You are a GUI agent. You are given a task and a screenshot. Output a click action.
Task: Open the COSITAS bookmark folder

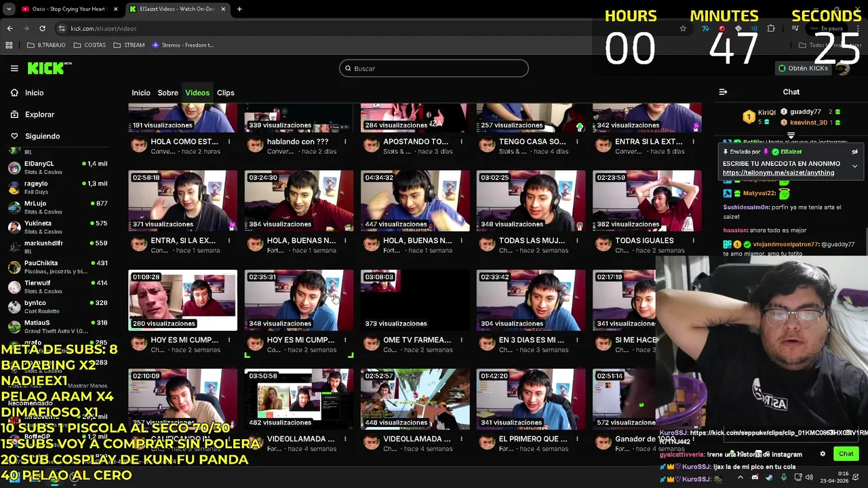[90, 45]
